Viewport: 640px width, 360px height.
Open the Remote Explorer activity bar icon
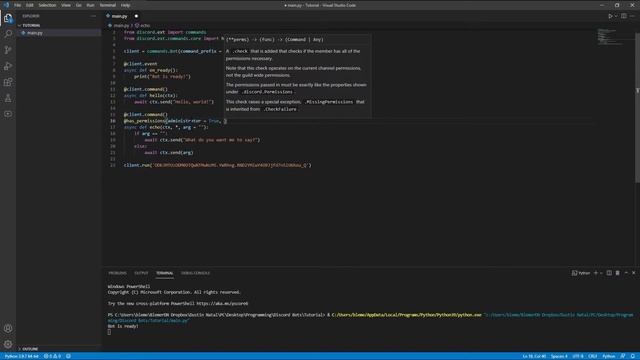[x=8, y=114]
